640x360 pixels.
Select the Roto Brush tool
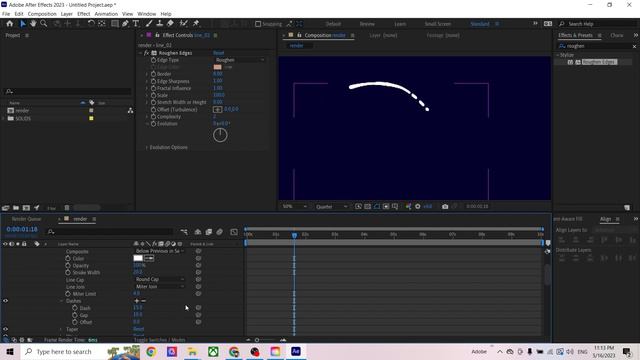184,24
